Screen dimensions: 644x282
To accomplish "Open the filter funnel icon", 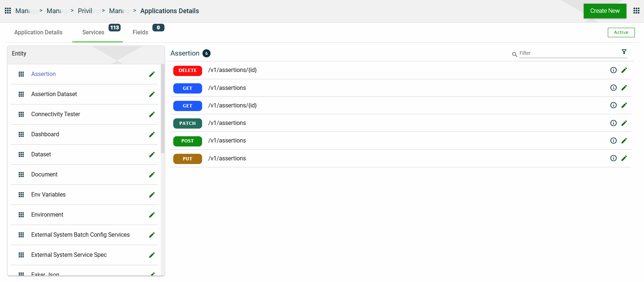I will tap(624, 52).
